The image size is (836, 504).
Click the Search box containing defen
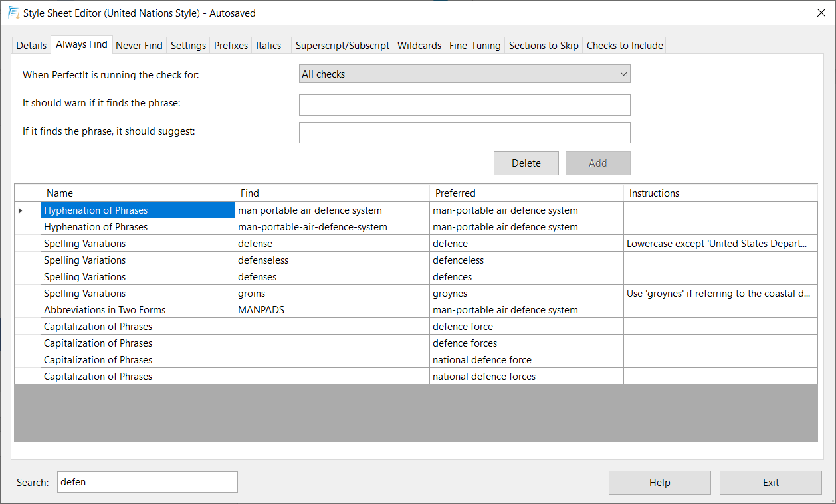point(147,482)
